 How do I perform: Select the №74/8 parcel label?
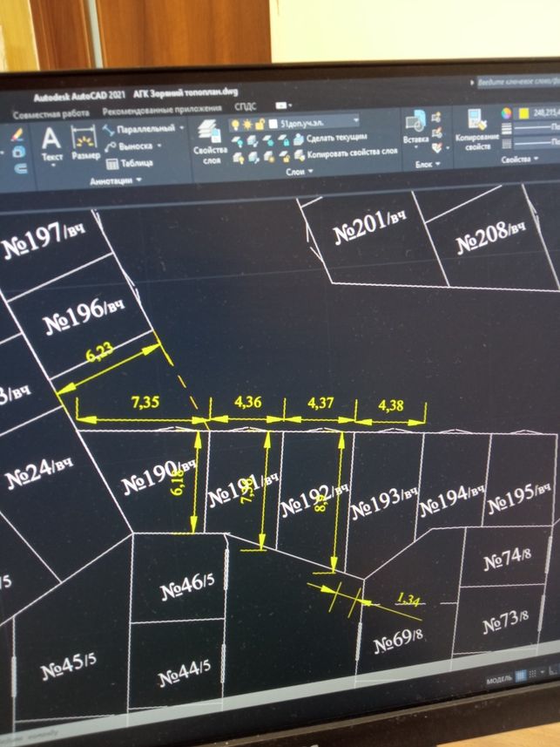tap(507, 560)
